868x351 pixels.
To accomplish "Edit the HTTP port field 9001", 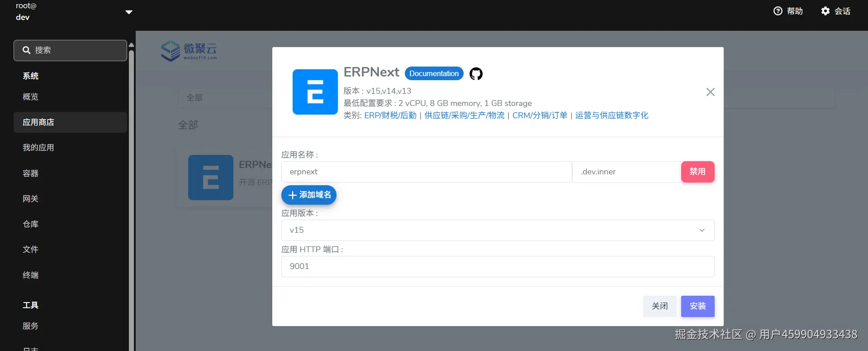I will 498,267.
